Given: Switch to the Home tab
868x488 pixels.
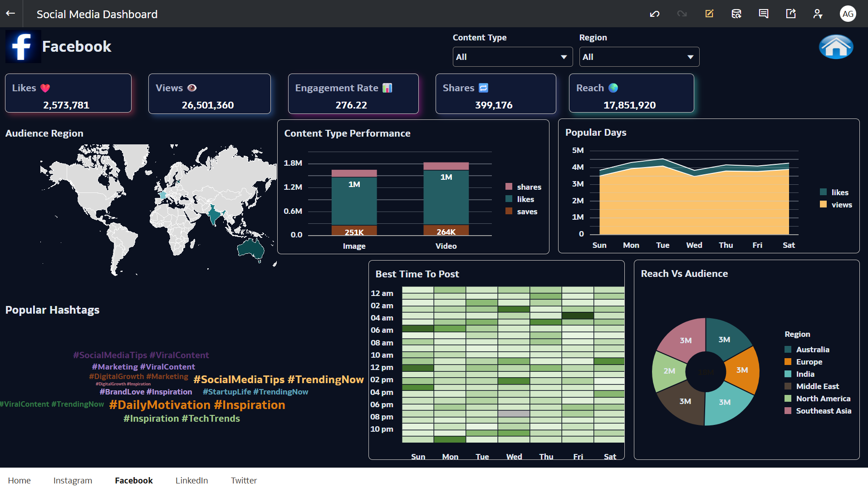Looking at the screenshot, I should point(19,480).
